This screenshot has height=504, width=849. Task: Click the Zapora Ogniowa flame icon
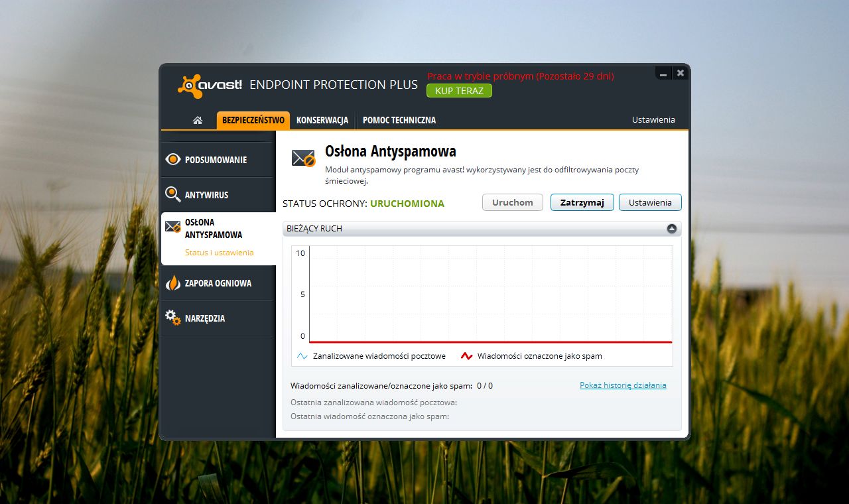click(x=173, y=283)
